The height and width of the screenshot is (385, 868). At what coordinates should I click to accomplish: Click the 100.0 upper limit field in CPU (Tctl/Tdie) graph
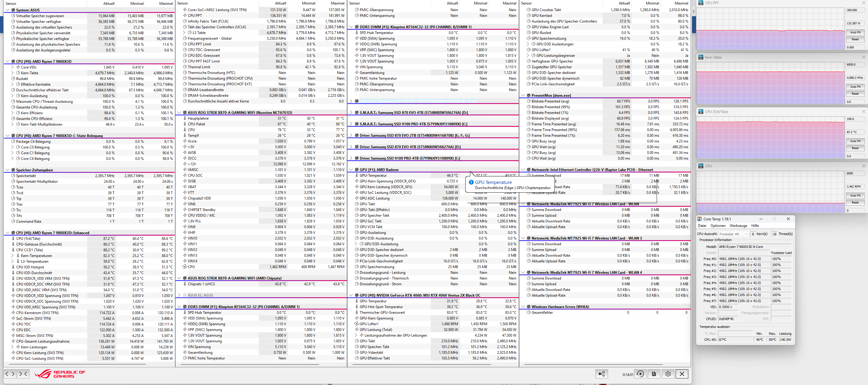point(855,119)
